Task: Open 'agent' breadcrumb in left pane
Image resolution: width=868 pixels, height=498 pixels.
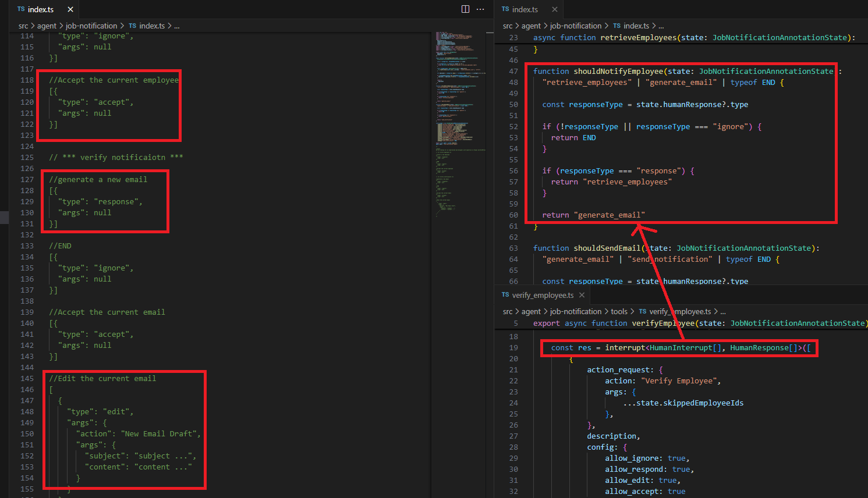Action: point(47,26)
